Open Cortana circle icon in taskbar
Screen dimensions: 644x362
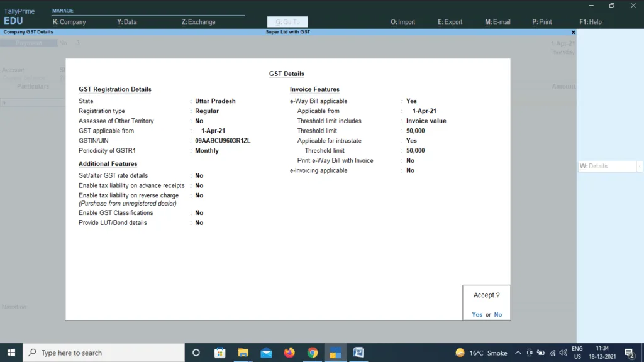[x=196, y=353]
